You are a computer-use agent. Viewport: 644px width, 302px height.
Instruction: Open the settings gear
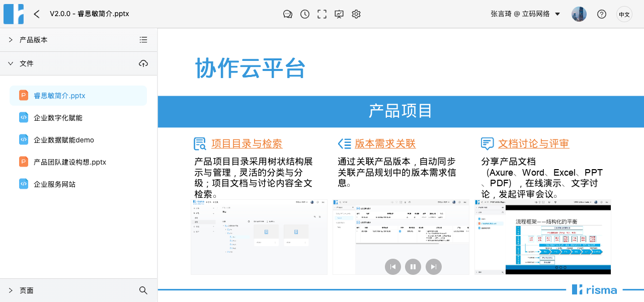click(x=356, y=14)
